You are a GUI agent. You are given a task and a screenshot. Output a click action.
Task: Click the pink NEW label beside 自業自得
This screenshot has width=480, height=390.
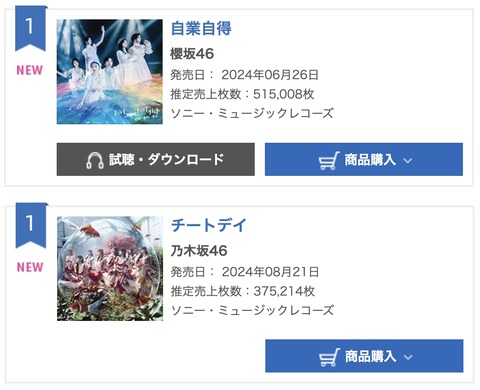click(x=30, y=70)
